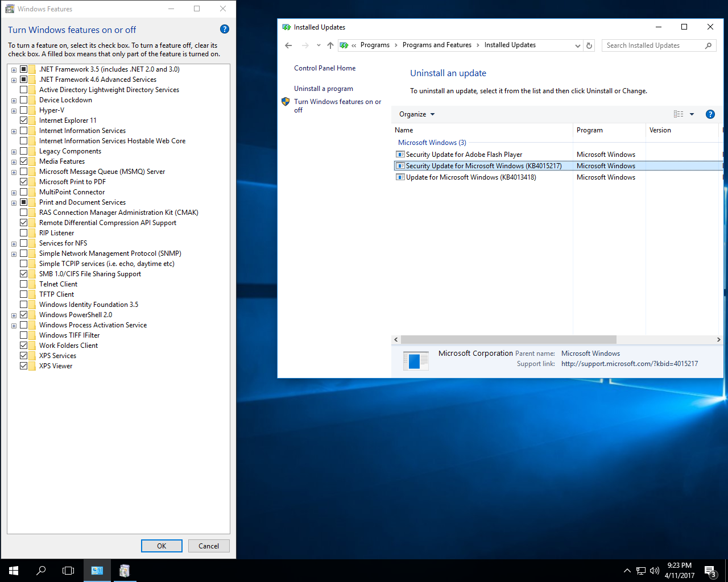
Task: Click Uninstall a program link
Action: [324, 89]
